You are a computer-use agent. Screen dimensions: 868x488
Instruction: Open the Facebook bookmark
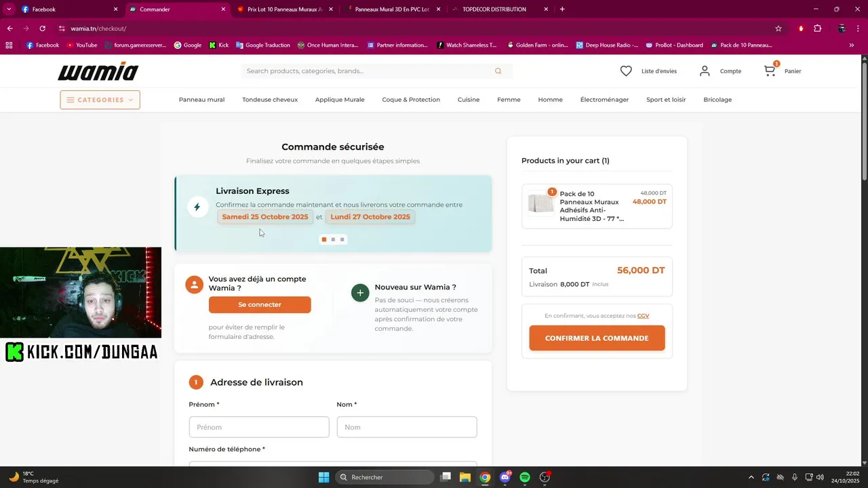point(43,45)
